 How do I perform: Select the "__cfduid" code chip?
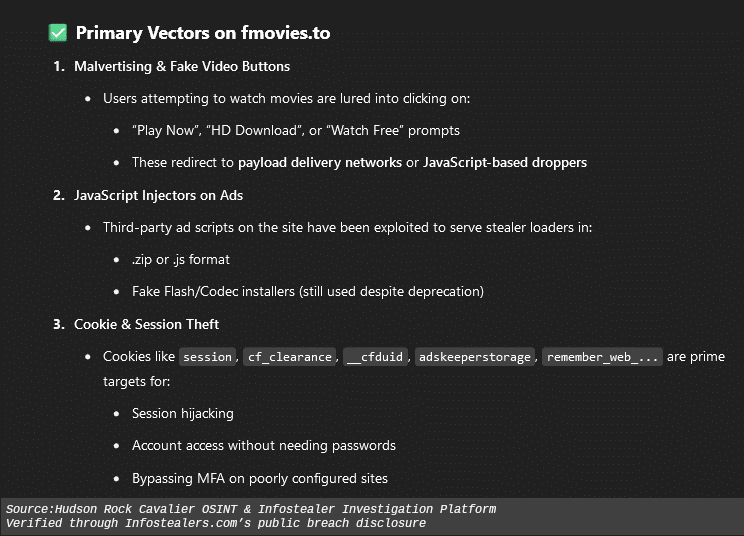(x=374, y=357)
